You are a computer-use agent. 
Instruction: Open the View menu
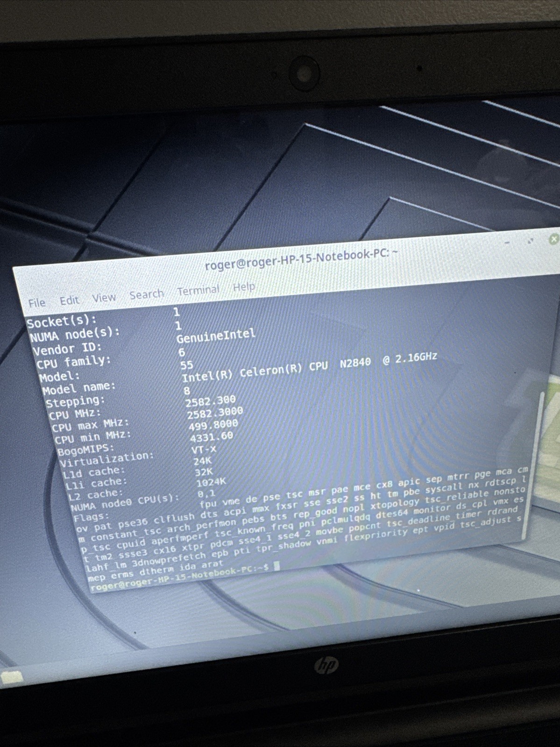[x=104, y=298]
